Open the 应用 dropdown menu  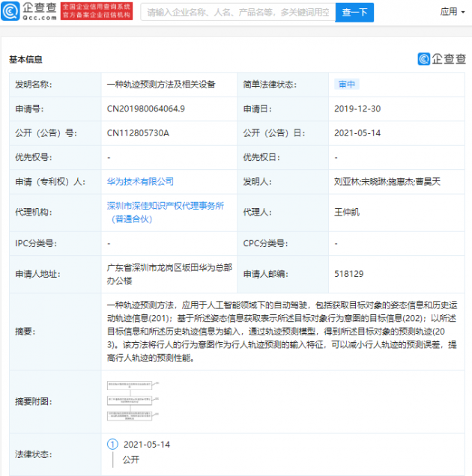[x=453, y=12]
